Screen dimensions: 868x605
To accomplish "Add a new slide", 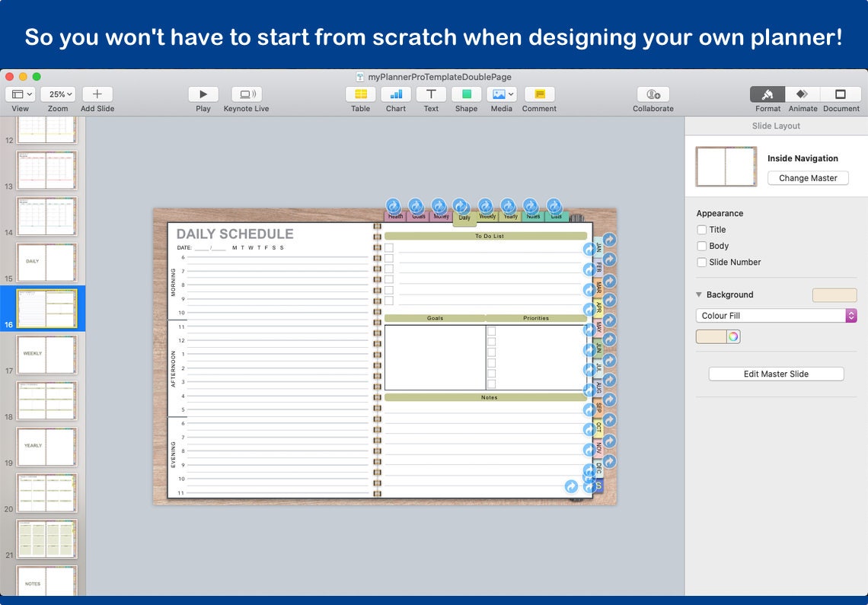I will pyautogui.click(x=97, y=95).
